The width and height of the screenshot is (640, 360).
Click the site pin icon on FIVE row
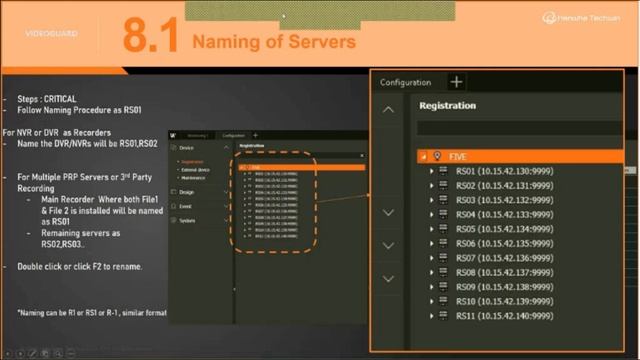coord(437,156)
